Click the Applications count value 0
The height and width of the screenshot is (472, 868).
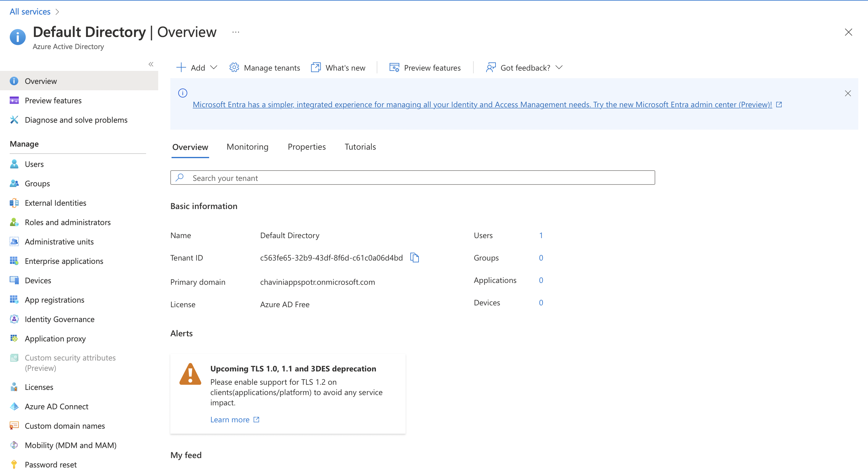[541, 280]
